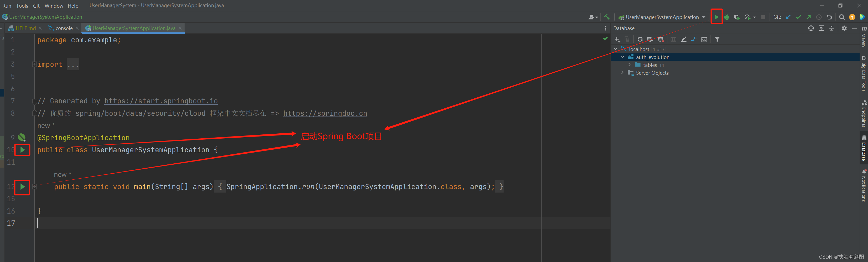Run with coverage shield icon
The width and height of the screenshot is (868, 262).
coord(737,17)
